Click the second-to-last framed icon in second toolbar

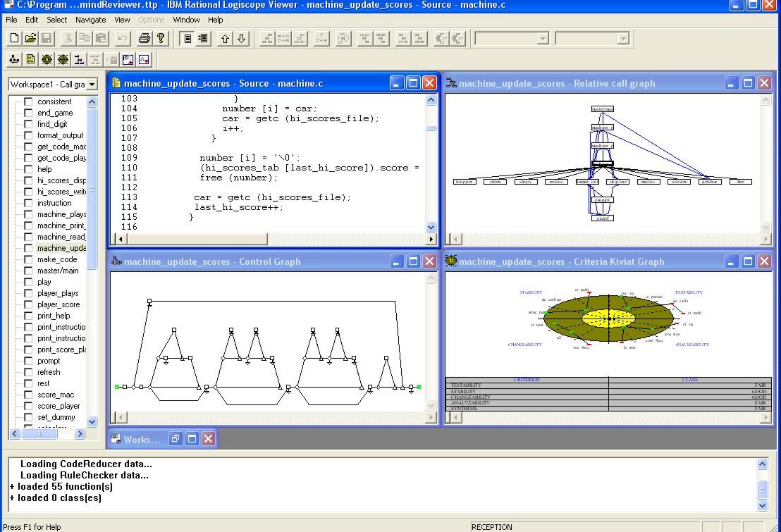click(128, 60)
